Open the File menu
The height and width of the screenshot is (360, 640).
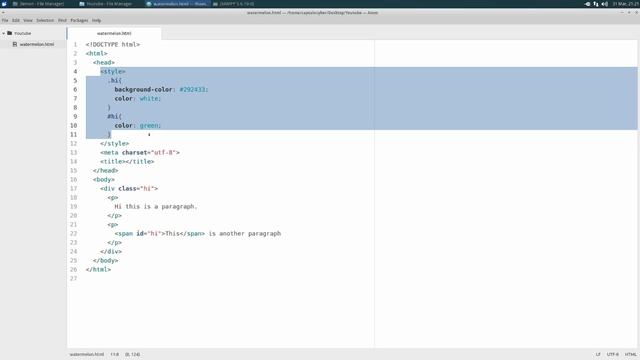5,20
